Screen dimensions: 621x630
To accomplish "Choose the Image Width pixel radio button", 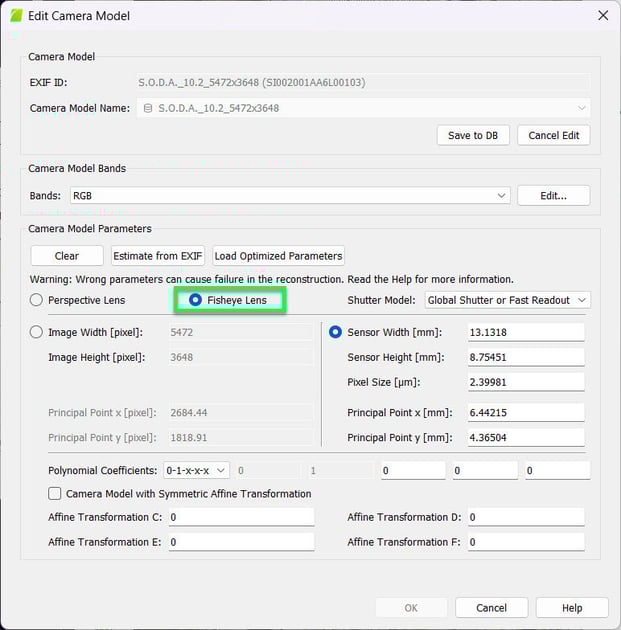I will [37, 332].
